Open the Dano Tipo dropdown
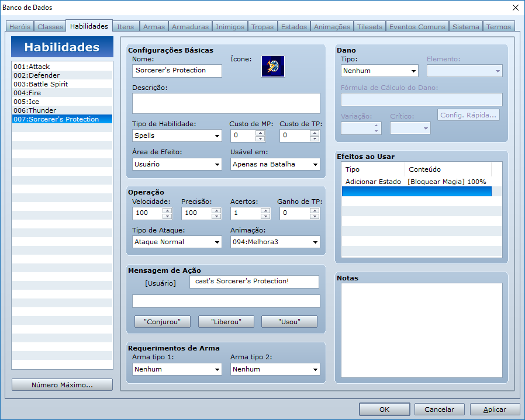 click(x=379, y=71)
